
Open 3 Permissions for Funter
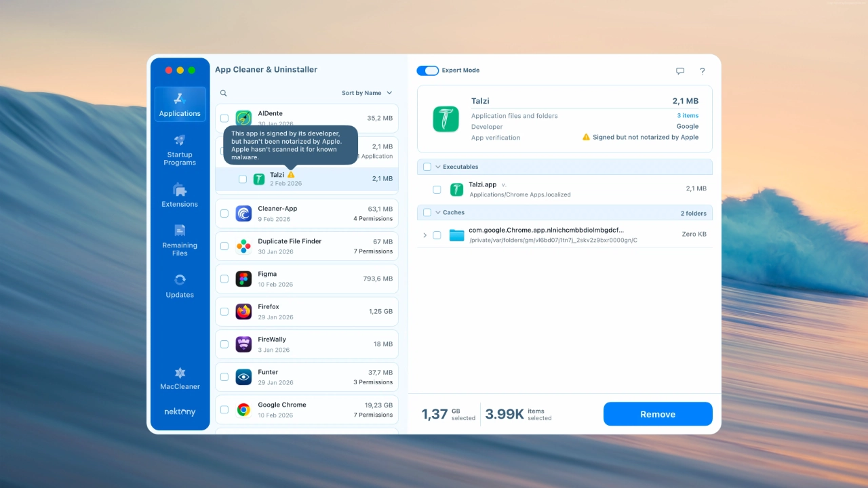tap(373, 382)
